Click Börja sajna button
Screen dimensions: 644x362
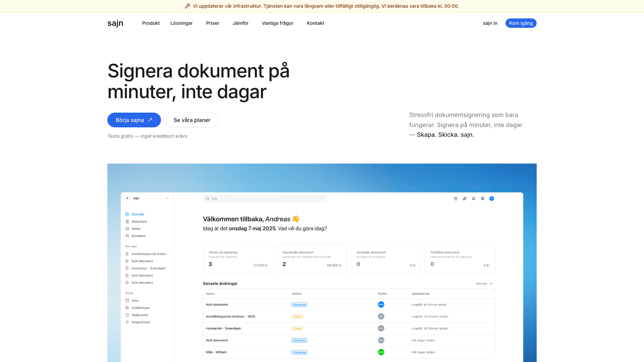[134, 120]
